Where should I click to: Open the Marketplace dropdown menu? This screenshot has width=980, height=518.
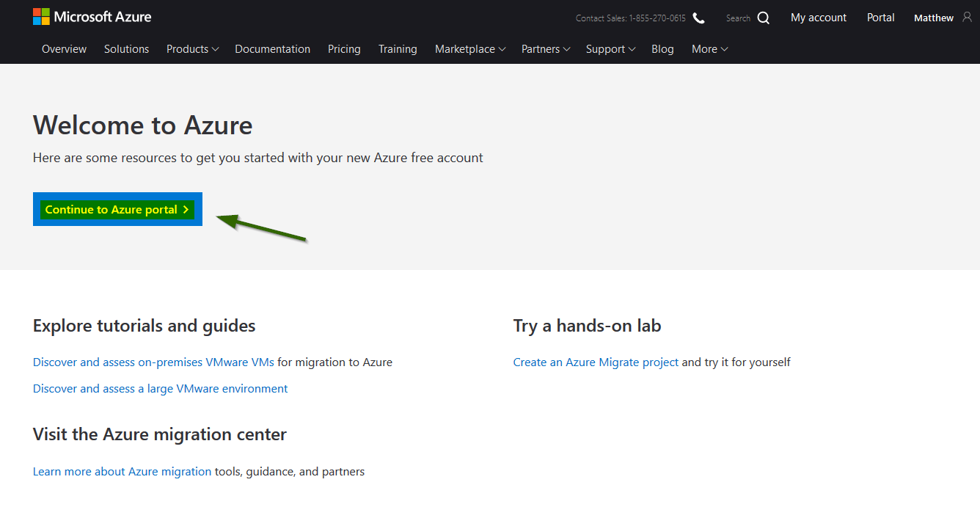(x=469, y=48)
